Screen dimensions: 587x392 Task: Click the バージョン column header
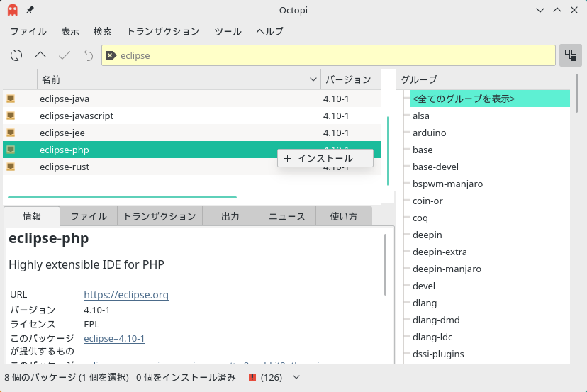[351, 79]
